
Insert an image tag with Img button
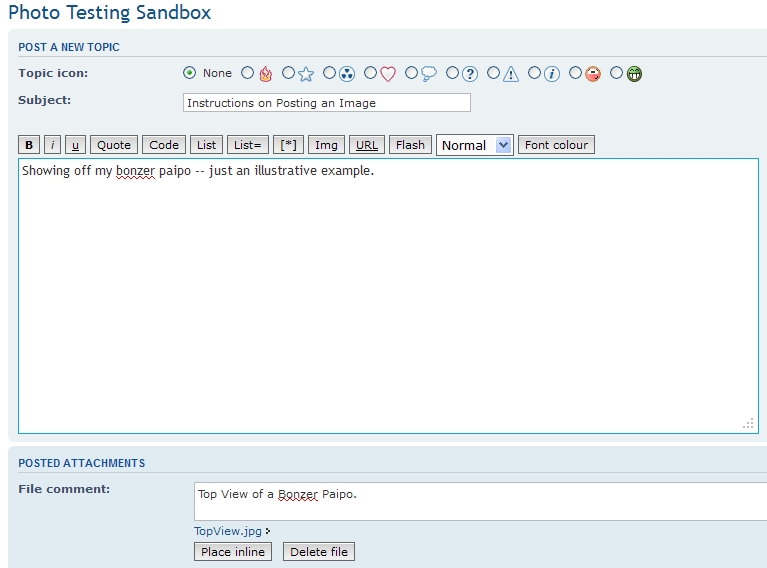(x=326, y=145)
